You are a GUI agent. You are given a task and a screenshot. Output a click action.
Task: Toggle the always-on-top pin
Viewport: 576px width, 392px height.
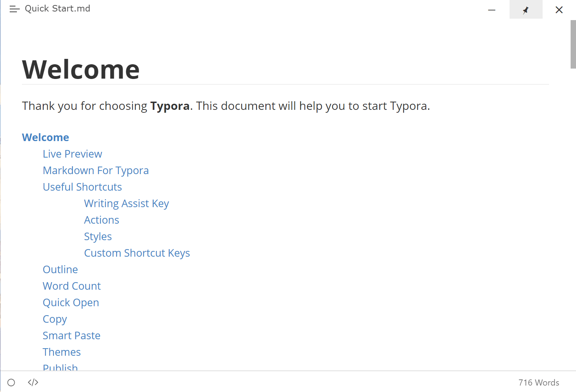tap(526, 10)
